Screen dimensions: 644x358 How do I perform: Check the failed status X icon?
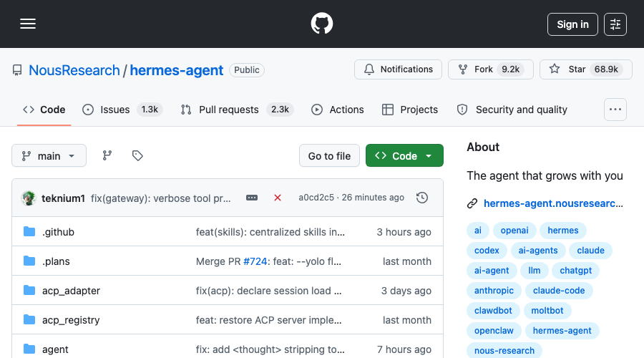point(278,198)
